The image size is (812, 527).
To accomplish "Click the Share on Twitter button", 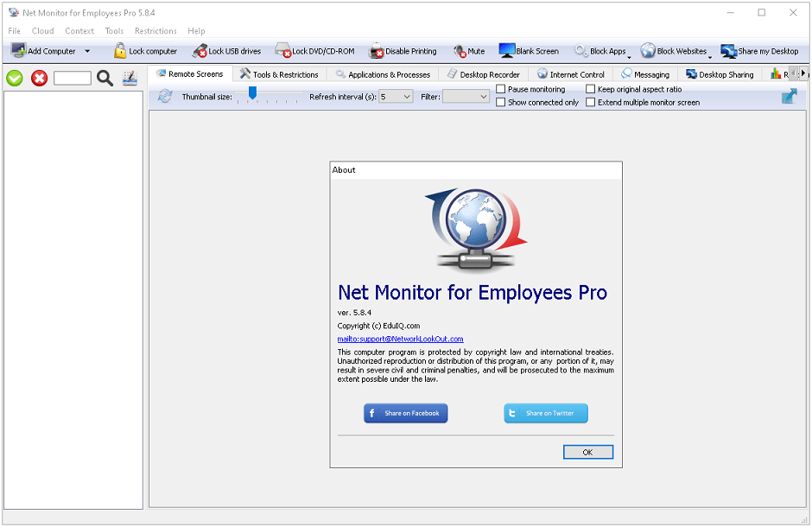I will click(546, 413).
